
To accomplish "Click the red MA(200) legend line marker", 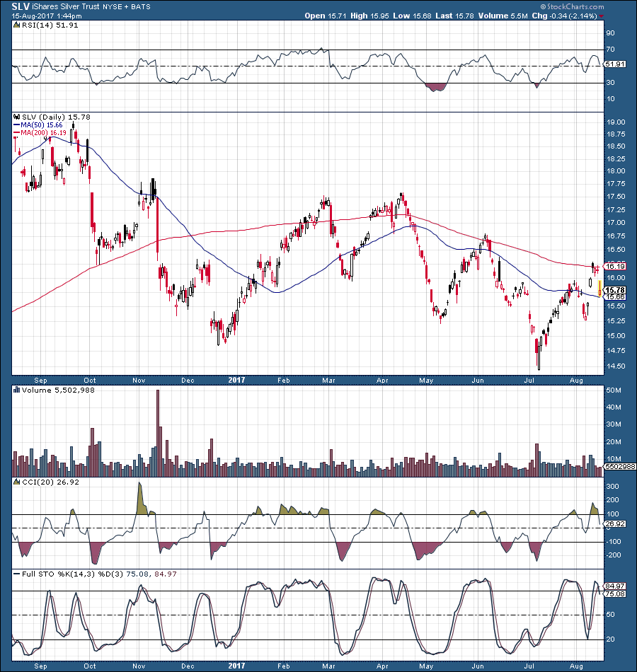I will 17,133.
